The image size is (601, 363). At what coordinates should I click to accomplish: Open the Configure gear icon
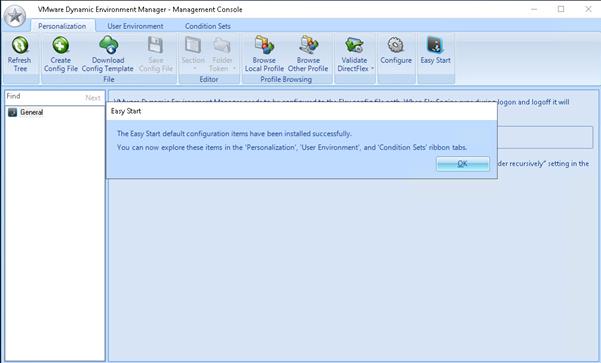coord(396,45)
